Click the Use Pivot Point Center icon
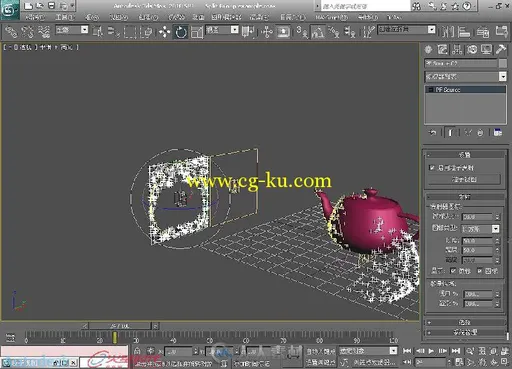Viewport: 512px width, 369px height. click(248, 32)
